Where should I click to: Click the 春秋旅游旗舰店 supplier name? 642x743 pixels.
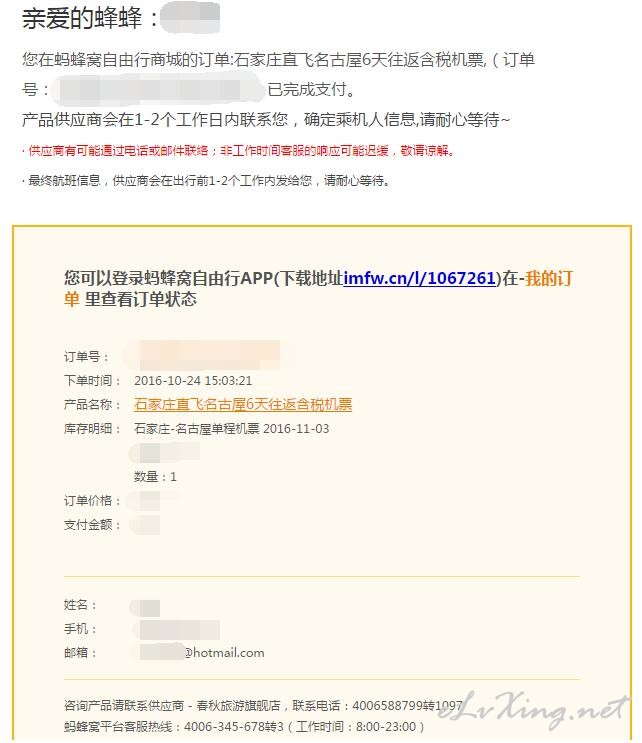pos(238,705)
